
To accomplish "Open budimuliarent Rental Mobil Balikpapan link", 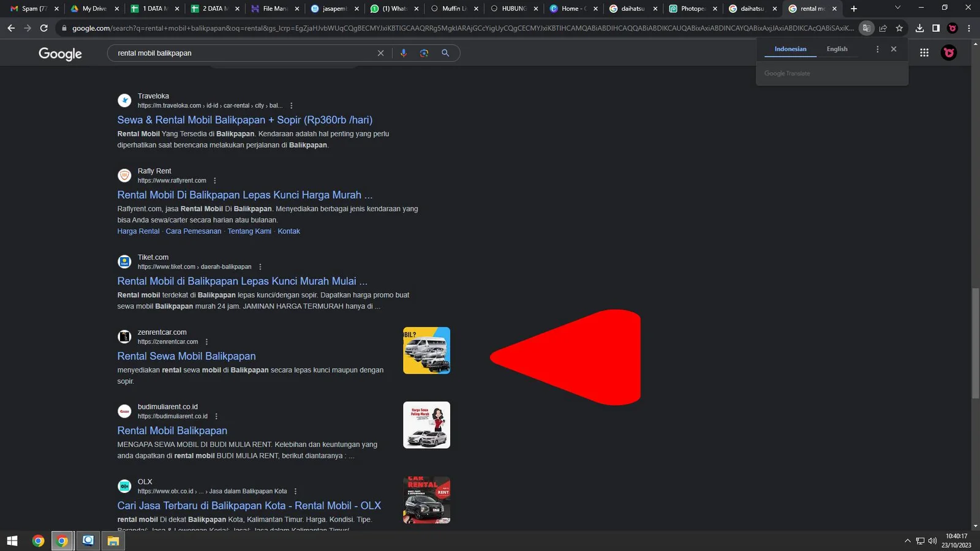I will click(172, 430).
